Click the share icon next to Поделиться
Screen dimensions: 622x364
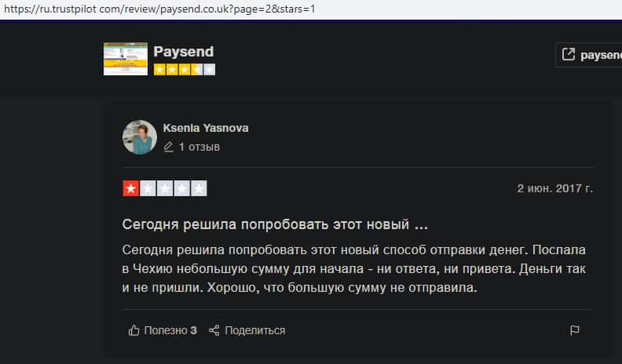[x=214, y=330]
